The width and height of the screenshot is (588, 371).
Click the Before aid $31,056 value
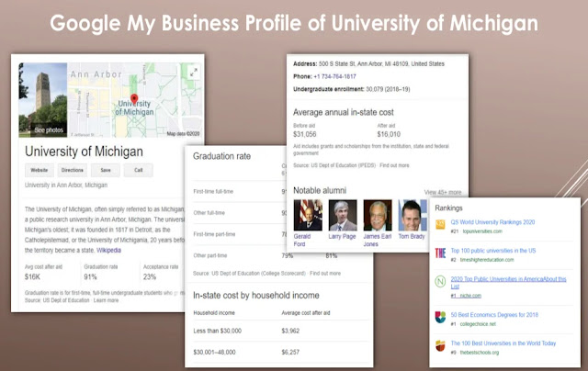304,134
